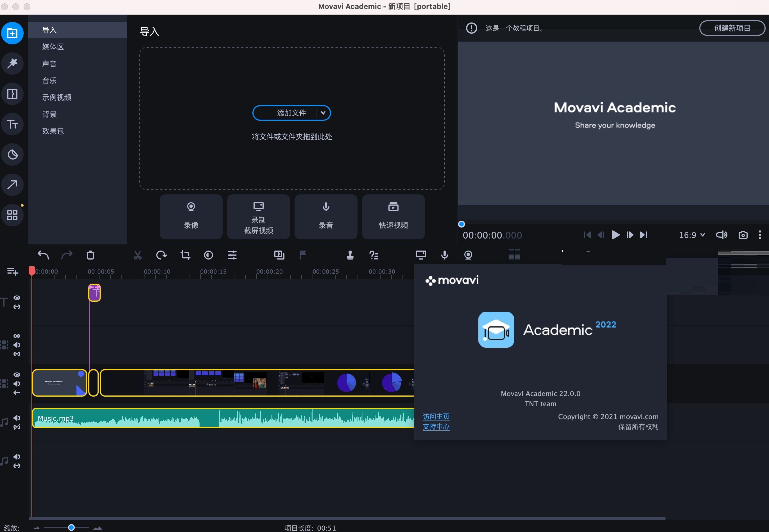
Task: Click the player seek bar handle
Action: click(x=462, y=224)
